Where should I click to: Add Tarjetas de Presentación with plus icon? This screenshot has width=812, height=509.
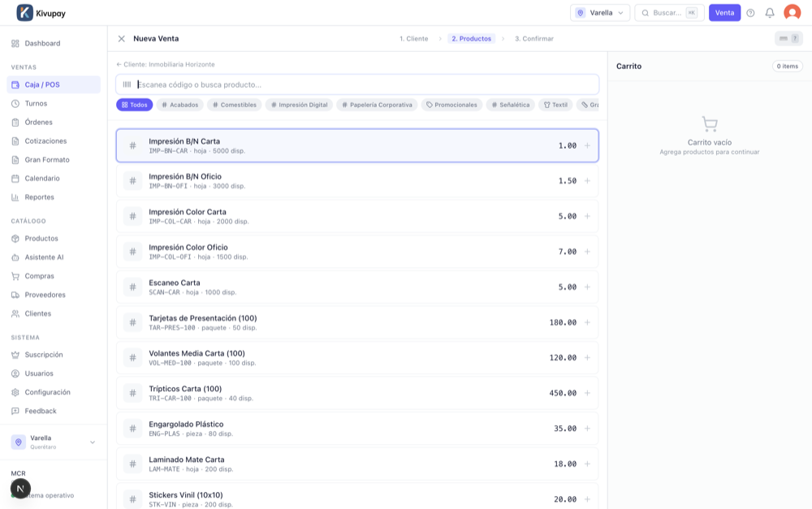point(587,322)
